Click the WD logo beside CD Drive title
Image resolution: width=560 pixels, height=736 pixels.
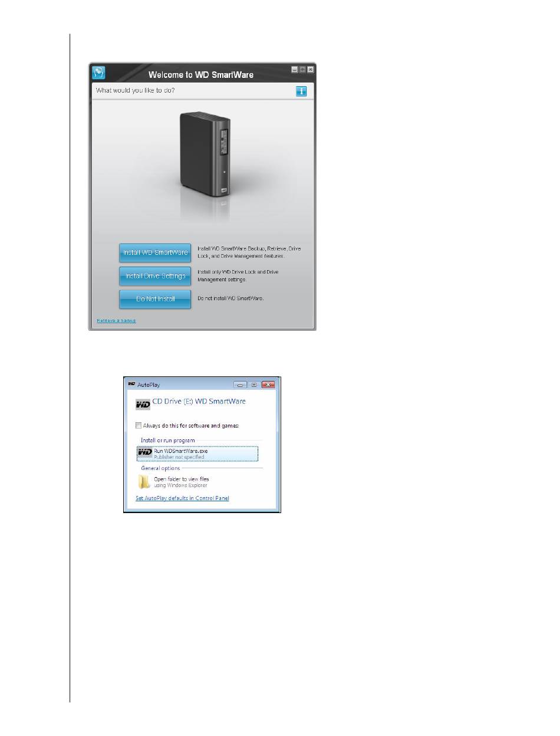[x=143, y=405]
